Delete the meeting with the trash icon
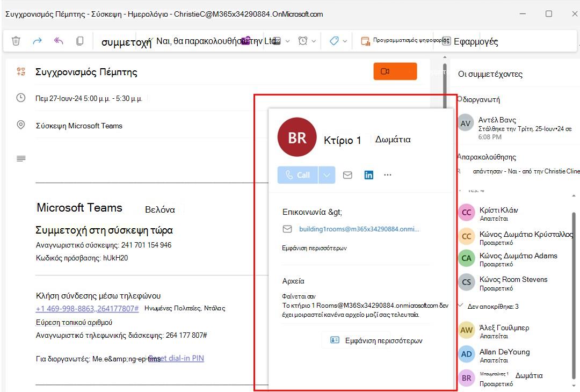580x392 pixels. coord(16,41)
